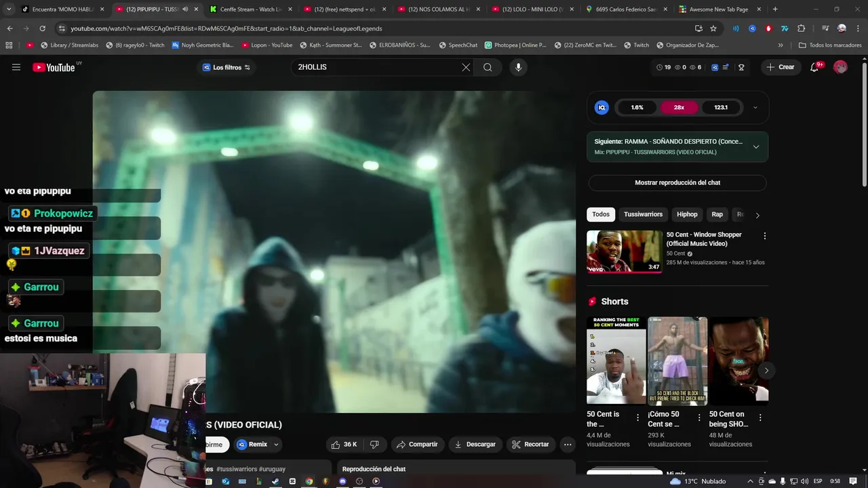Go to YouTube home via logo

coord(54,67)
